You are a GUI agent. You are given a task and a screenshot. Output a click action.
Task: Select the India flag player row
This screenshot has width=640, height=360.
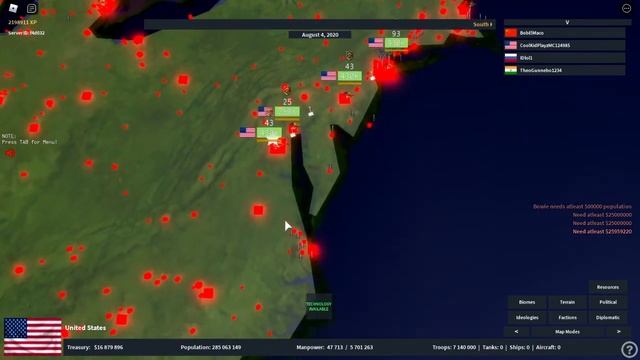coord(565,70)
